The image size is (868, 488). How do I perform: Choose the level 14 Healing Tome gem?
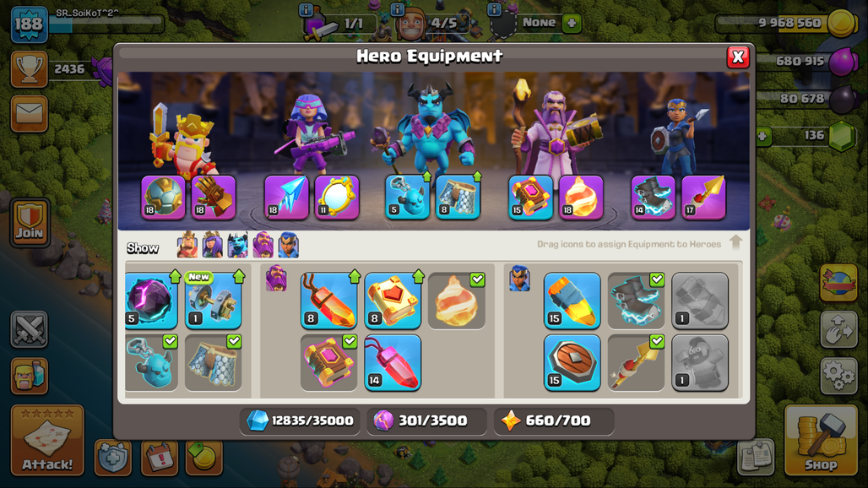coord(393,362)
